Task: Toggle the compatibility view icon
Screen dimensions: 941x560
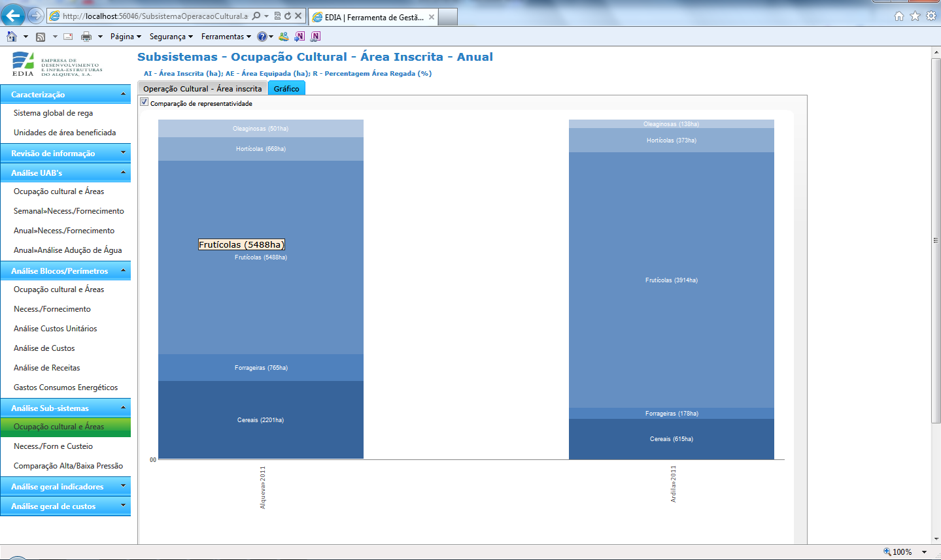Action: tap(277, 16)
